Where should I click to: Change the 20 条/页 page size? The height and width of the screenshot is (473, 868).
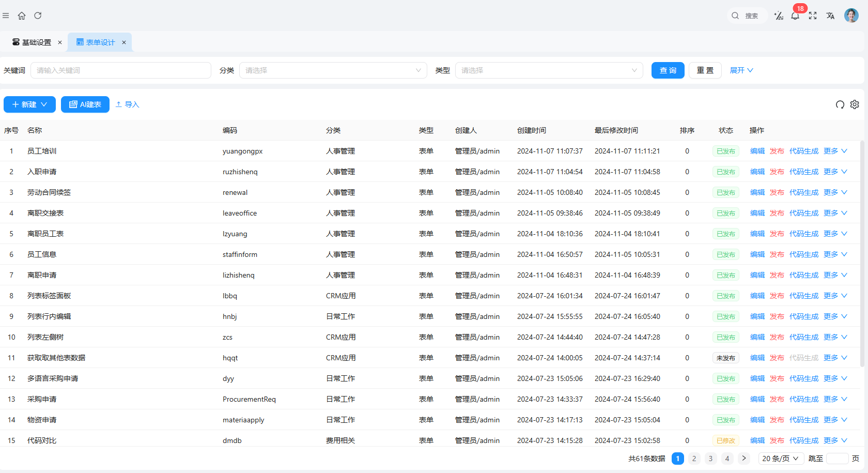(x=780, y=459)
